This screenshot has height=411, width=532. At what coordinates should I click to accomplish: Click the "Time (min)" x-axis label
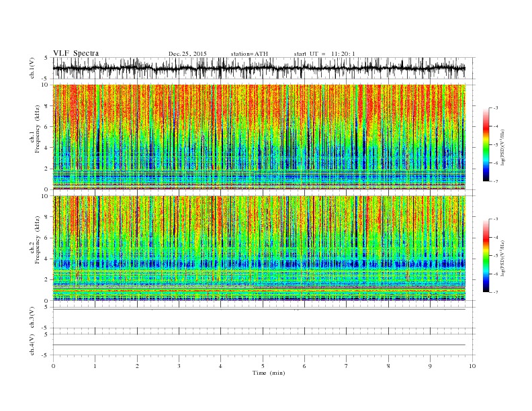pos(269,373)
